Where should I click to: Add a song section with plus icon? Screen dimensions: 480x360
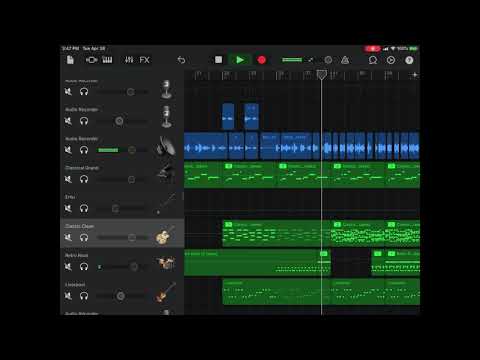tap(415, 75)
